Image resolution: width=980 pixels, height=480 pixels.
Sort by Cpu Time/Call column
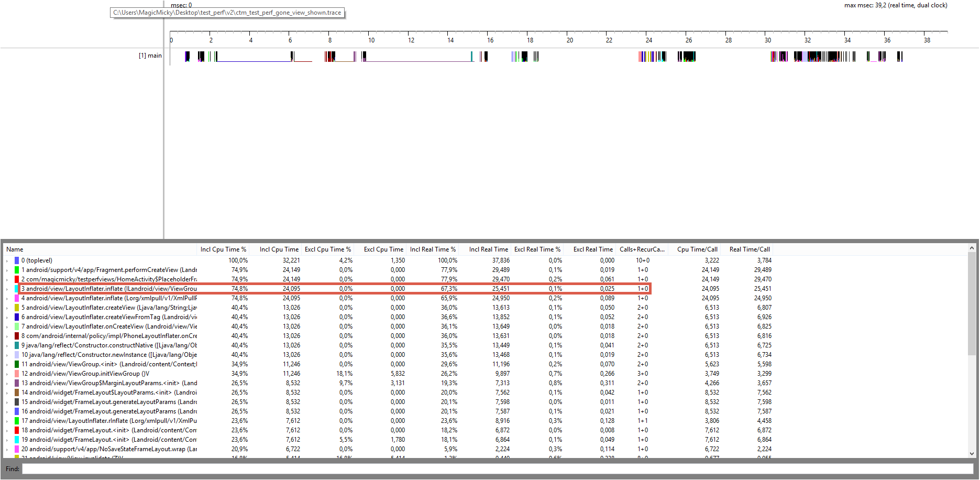tap(695, 249)
